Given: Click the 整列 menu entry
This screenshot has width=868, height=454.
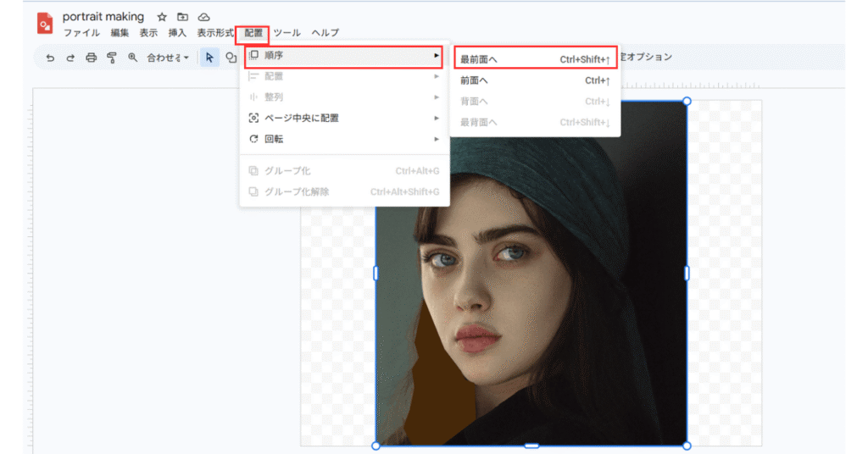Looking at the screenshot, I should (344, 97).
